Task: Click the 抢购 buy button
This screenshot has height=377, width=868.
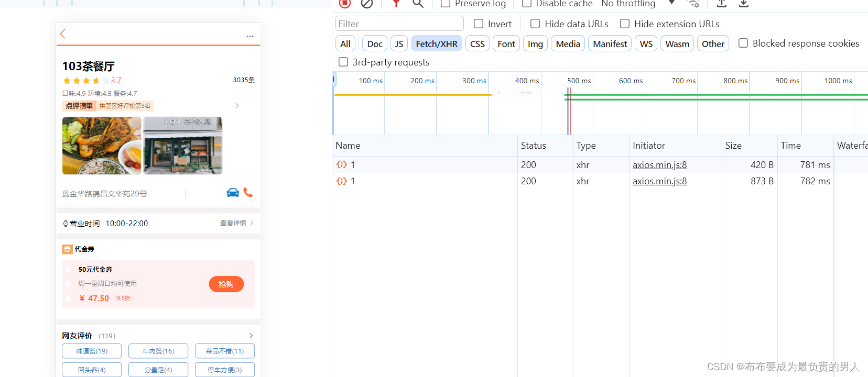Action: tap(226, 284)
